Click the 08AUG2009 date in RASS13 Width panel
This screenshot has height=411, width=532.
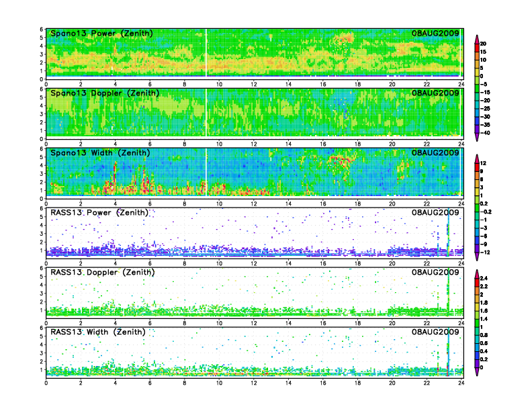pos(435,332)
